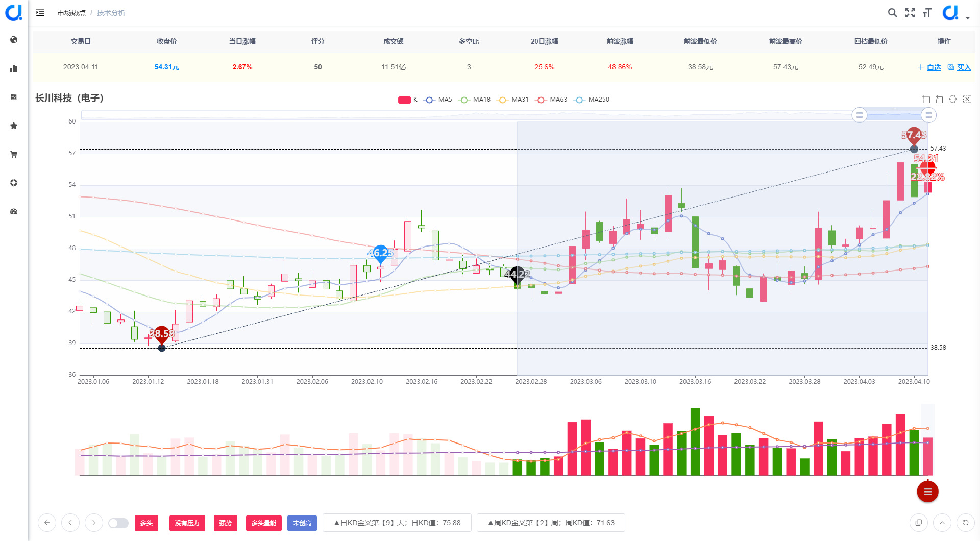Toggle the MA5 legend line
Viewport: 980px width, 541px height.
pos(438,100)
